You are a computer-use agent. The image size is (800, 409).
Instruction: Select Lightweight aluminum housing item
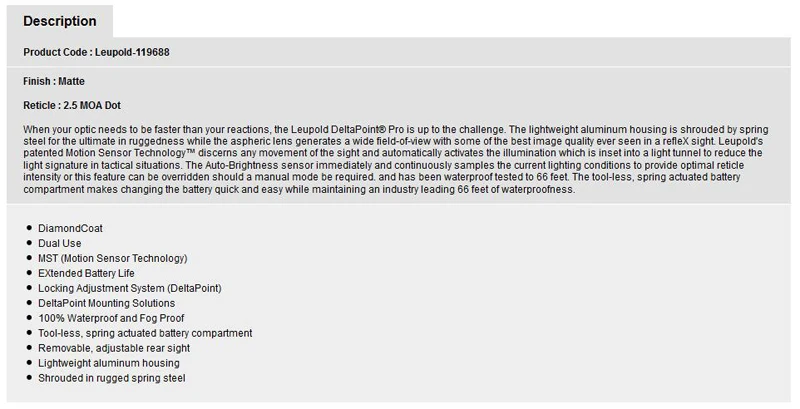click(x=109, y=363)
